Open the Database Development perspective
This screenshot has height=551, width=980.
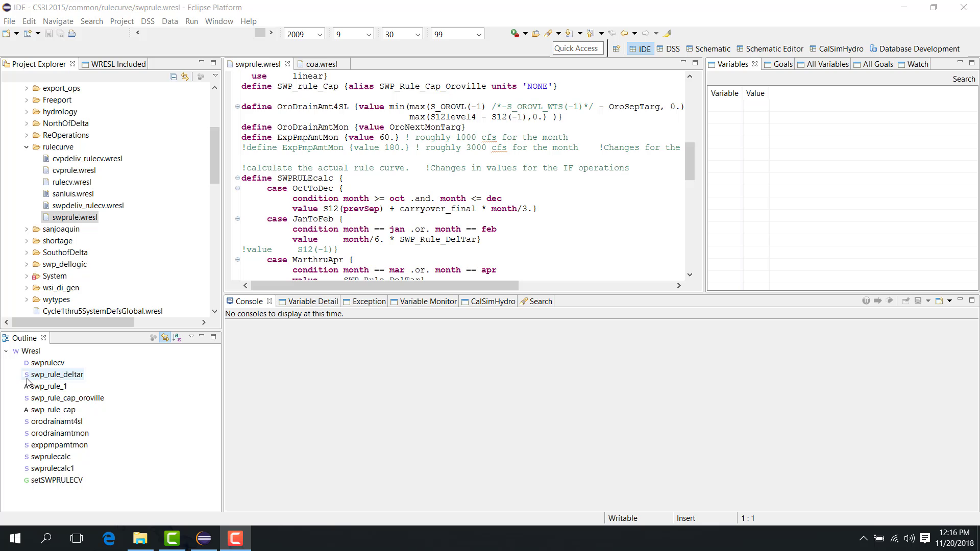click(x=915, y=49)
